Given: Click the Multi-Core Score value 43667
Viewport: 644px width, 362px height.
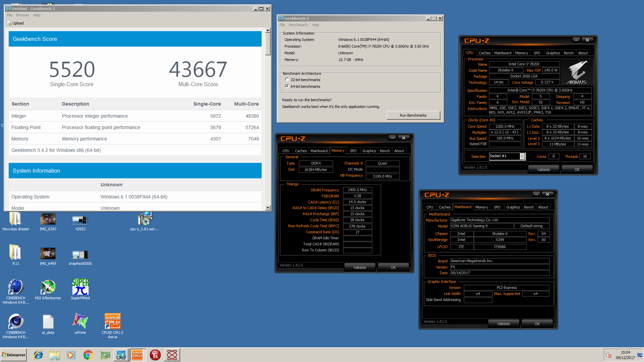Looking at the screenshot, I should point(198,69).
